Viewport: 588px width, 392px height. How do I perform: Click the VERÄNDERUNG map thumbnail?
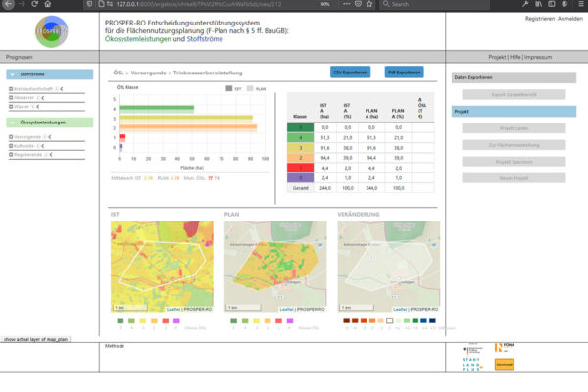pos(389,267)
